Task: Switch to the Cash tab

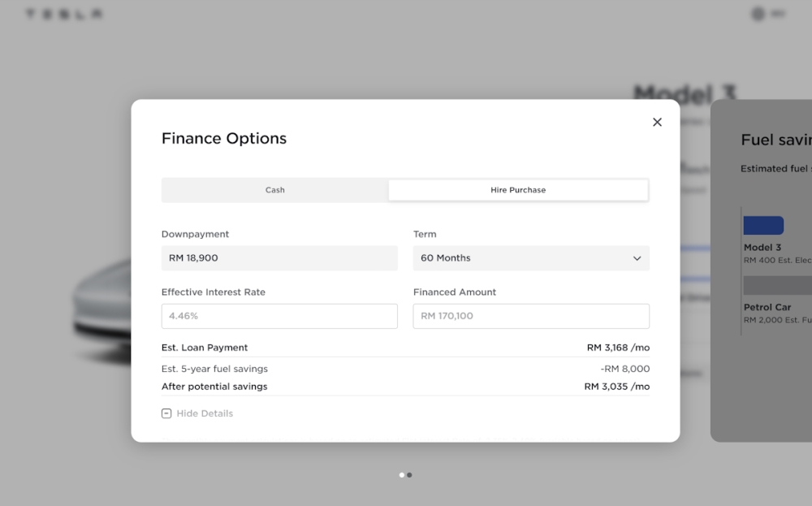Action: pos(275,190)
